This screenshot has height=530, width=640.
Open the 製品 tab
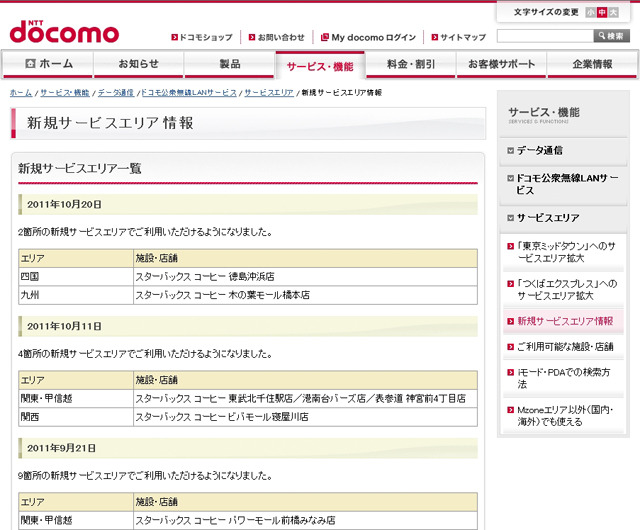pos(229,64)
